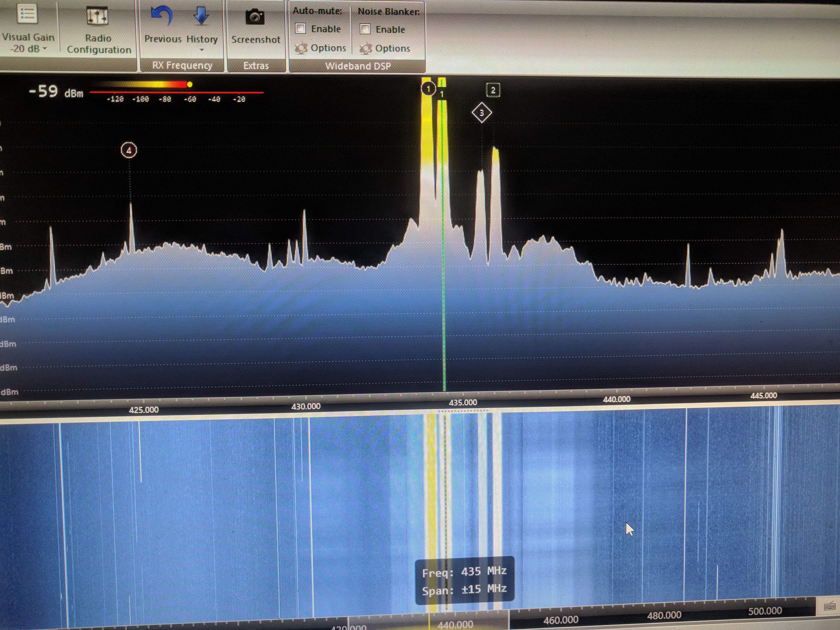The height and width of the screenshot is (630, 840).
Task: Open History with the blue down-arrow icon
Action: tap(201, 16)
